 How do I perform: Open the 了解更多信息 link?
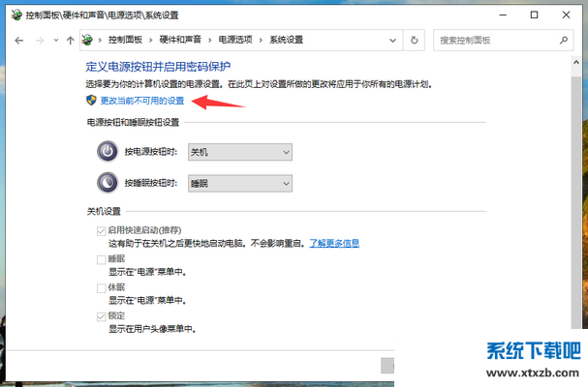[x=334, y=244]
